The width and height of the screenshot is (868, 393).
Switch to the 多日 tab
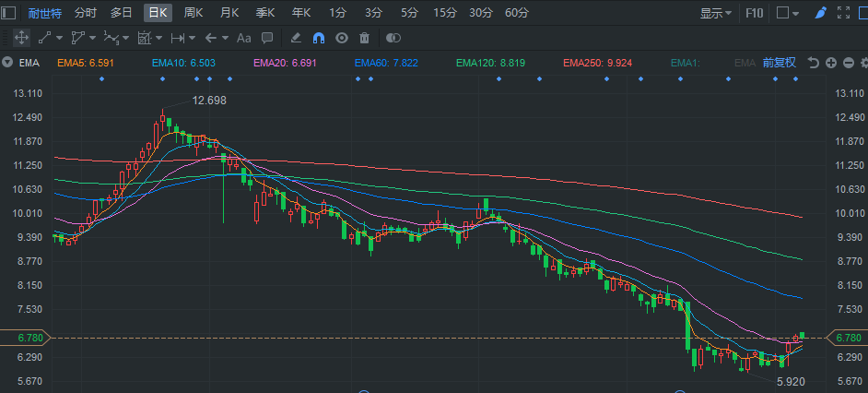tap(122, 13)
